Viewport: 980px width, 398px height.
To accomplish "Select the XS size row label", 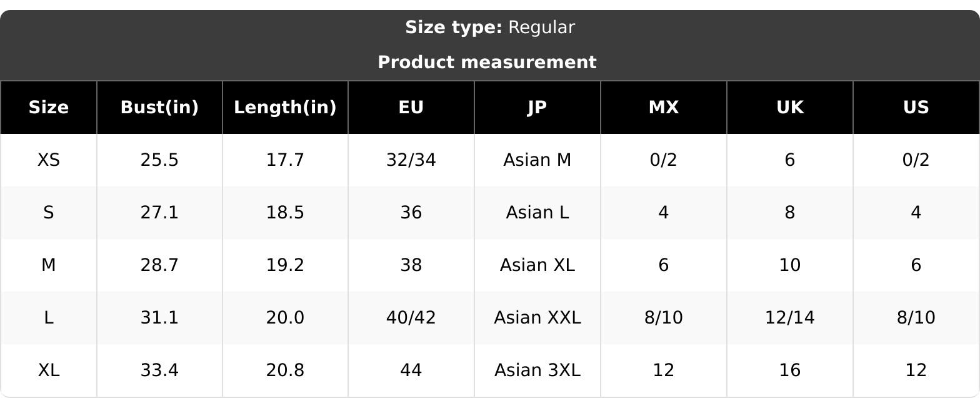I will (49, 160).
